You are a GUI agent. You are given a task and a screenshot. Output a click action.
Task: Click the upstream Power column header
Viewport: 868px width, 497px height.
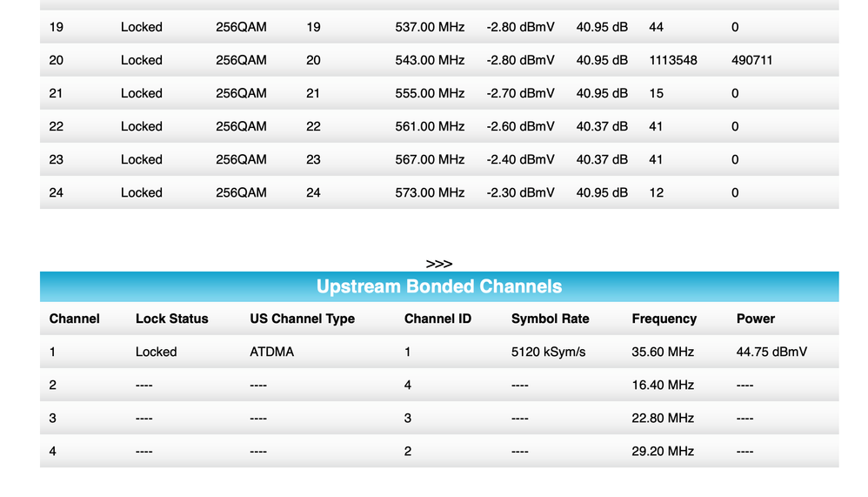click(x=755, y=319)
